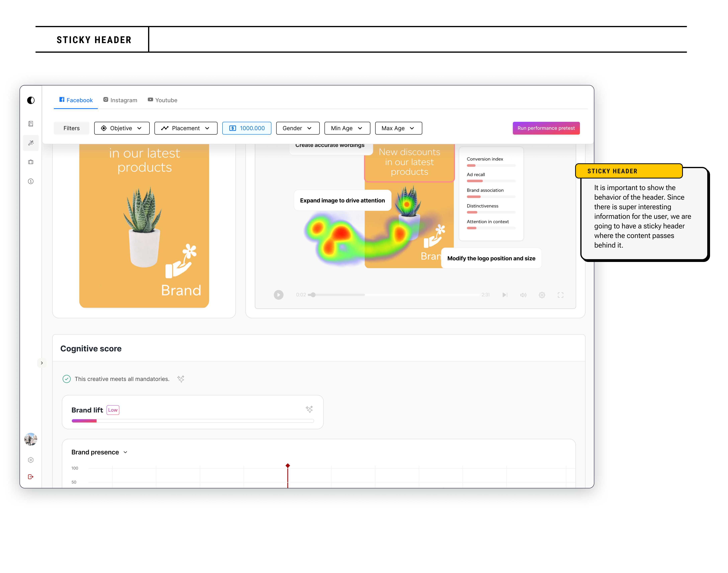Click the red logout icon
Viewport: 728px width, 573px height.
point(31,477)
